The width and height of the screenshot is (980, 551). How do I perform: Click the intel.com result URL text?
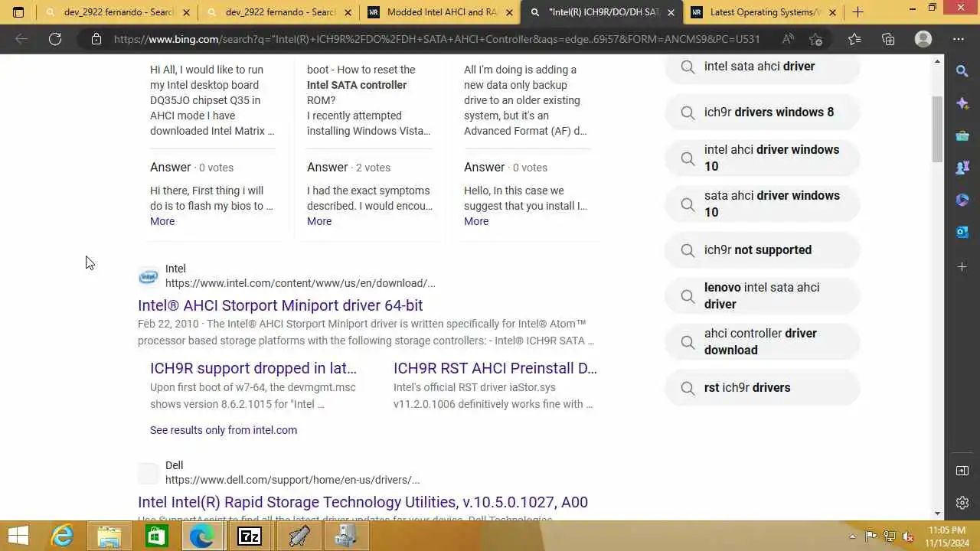point(300,283)
